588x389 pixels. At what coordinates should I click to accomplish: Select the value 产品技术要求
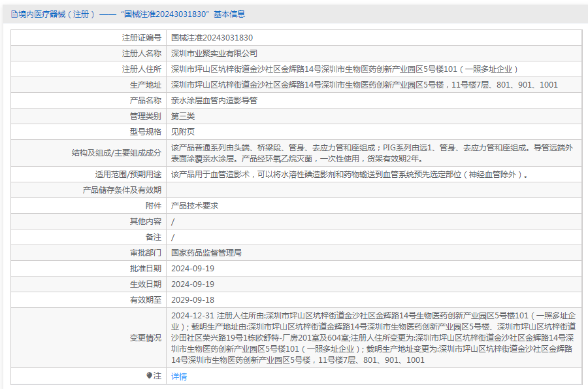coord(195,206)
